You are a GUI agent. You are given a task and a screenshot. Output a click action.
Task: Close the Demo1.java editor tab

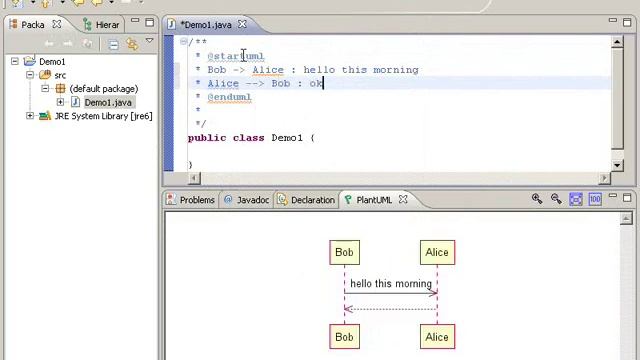[242, 24]
